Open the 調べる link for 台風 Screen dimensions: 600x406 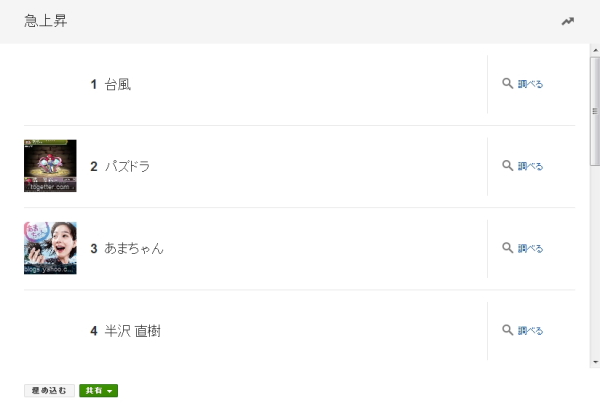(530, 84)
